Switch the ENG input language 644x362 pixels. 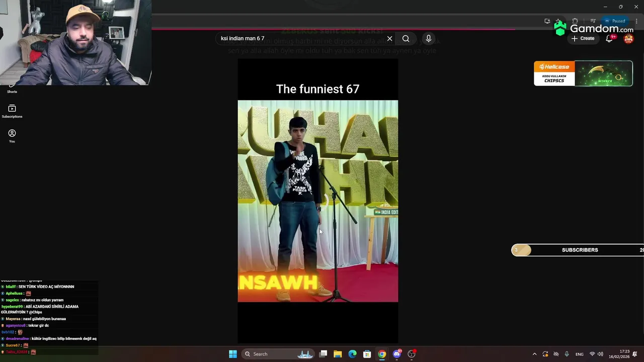[x=580, y=354]
